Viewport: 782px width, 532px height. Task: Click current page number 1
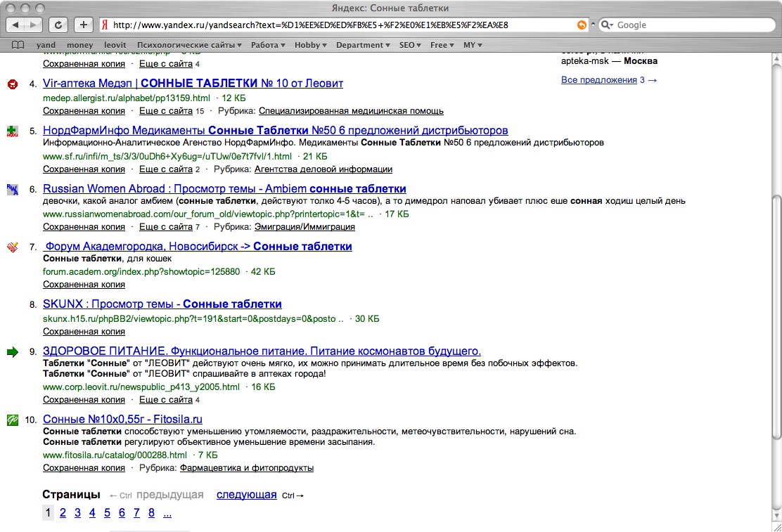click(x=48, y=512)
